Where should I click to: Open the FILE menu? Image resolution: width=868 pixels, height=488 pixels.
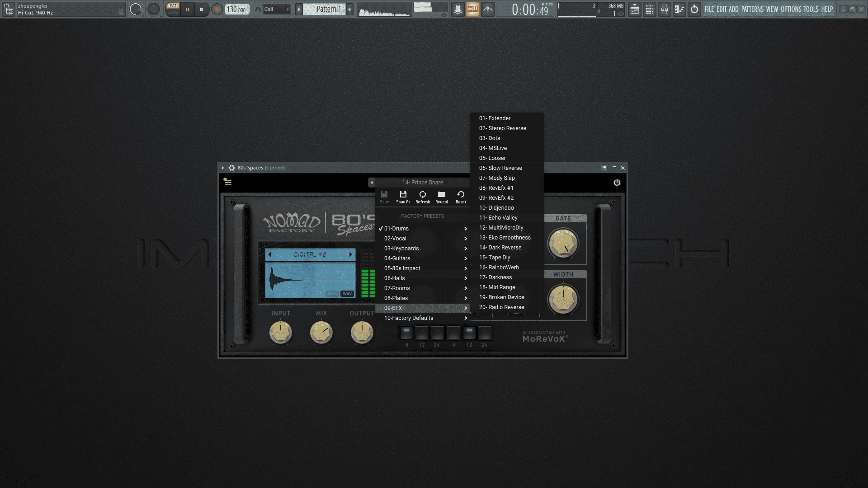[x=709, y=9]
